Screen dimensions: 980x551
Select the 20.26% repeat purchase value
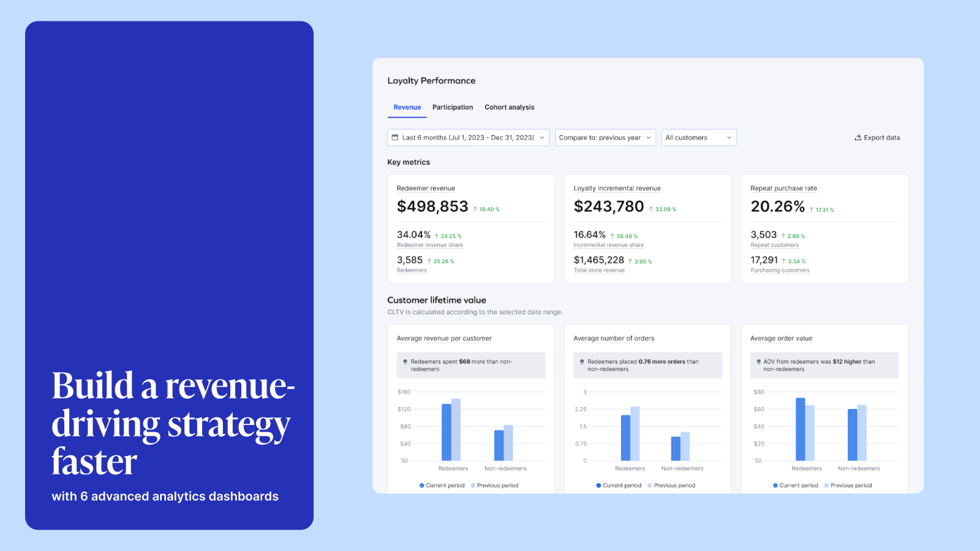pyautogui.click(x=778, y=206)
